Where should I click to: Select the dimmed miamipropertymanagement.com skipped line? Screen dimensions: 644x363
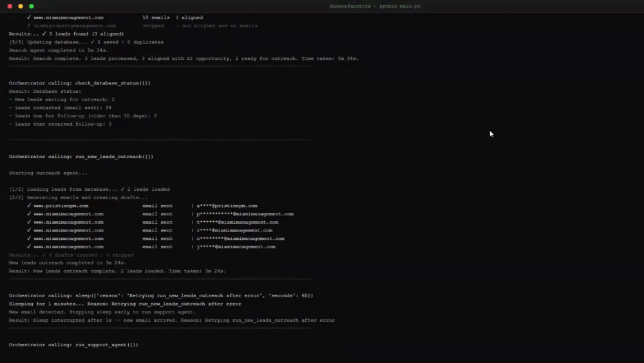[x=142, y=26]
